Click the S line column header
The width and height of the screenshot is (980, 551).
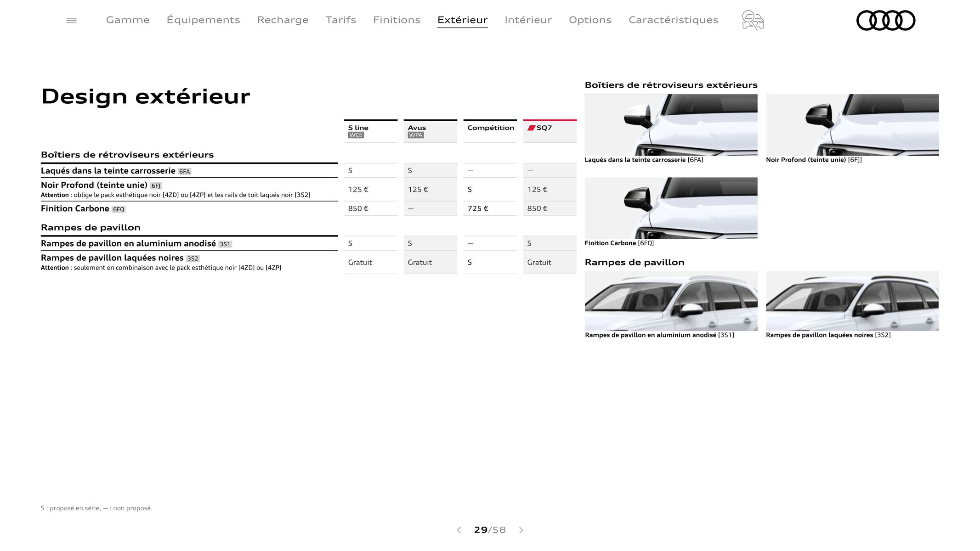[370, 131]
